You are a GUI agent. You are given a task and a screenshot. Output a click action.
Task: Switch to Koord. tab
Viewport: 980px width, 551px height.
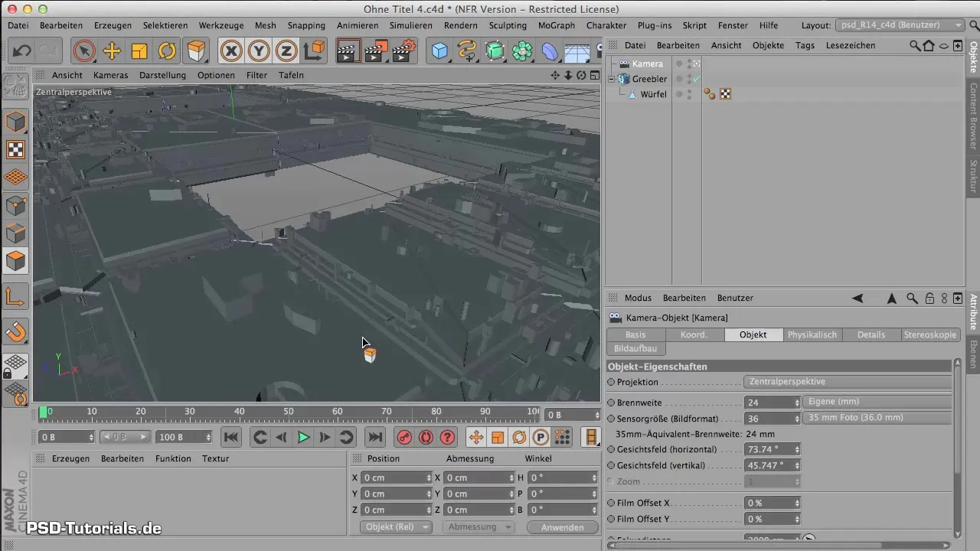pyautogui.click(x=694, y=334)
